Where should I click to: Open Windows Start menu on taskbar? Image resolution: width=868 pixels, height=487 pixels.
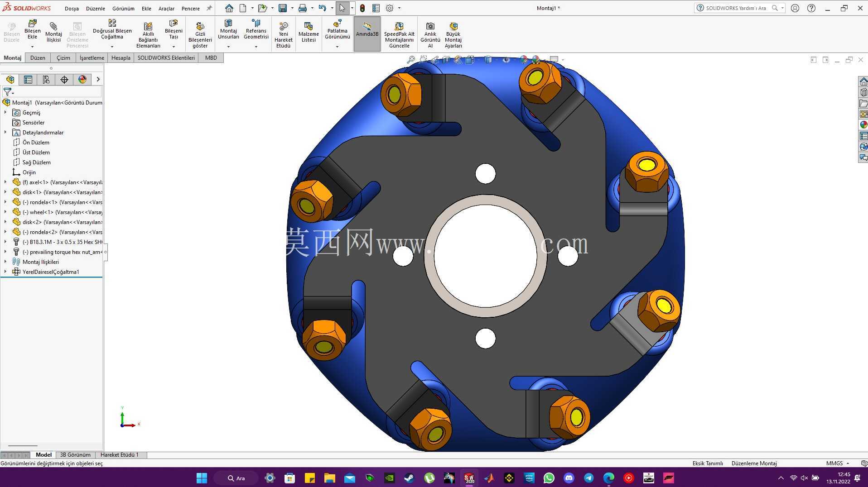(x=202, y=478)
